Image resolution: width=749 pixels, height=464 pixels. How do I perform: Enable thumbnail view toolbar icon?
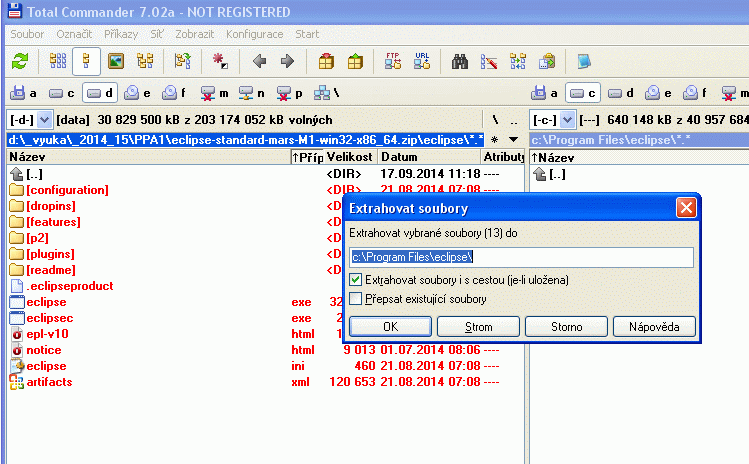tap(116, 61)
